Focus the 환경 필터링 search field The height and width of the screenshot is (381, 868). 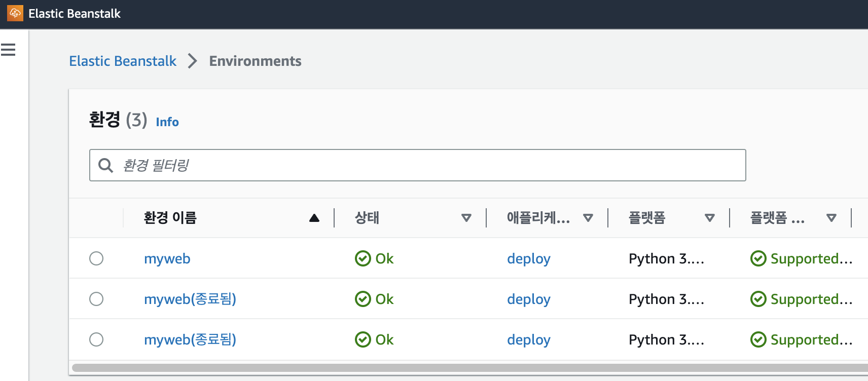click(x=418, y=165)
